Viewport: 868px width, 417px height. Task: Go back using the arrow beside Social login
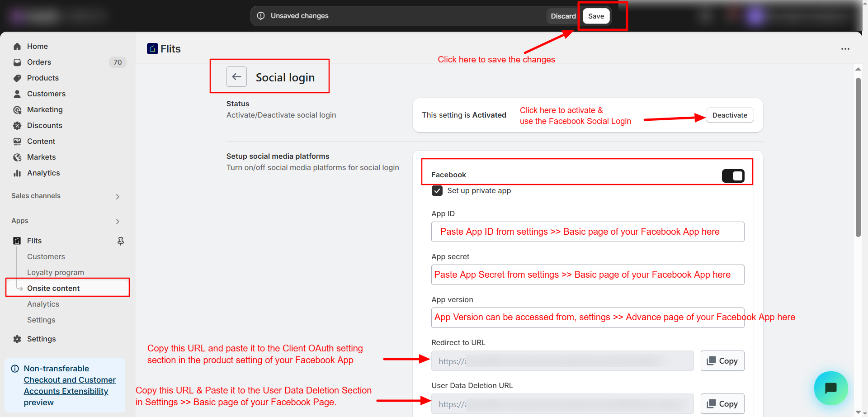point(236,76)
